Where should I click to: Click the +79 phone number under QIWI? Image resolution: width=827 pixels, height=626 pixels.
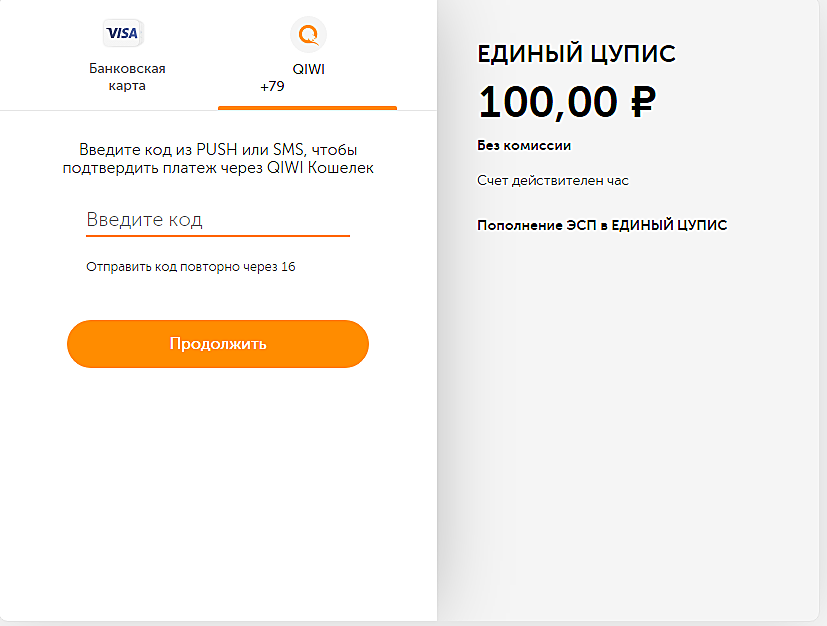272,86
